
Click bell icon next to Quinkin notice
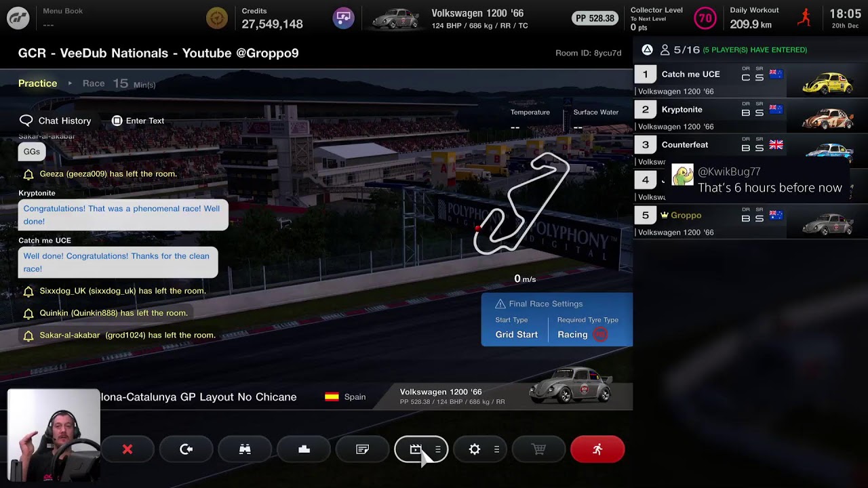point(28,314)
